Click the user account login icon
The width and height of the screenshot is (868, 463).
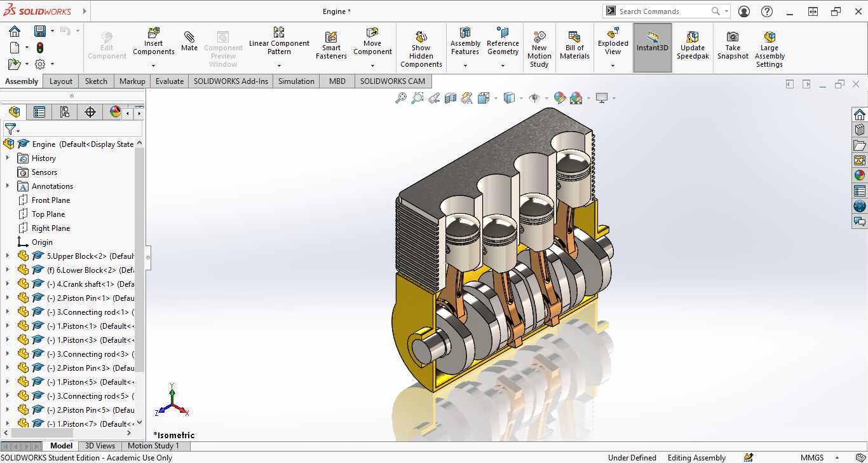[x=744, y=11]
